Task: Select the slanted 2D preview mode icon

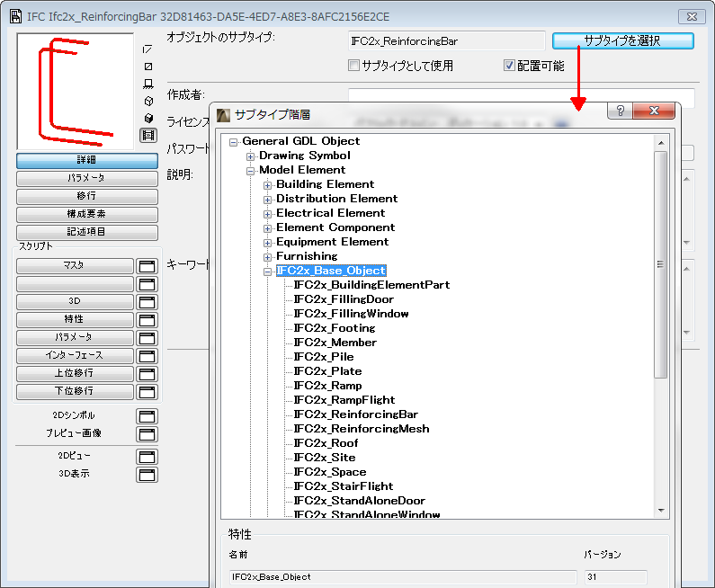Action: [x=147, y=49]
